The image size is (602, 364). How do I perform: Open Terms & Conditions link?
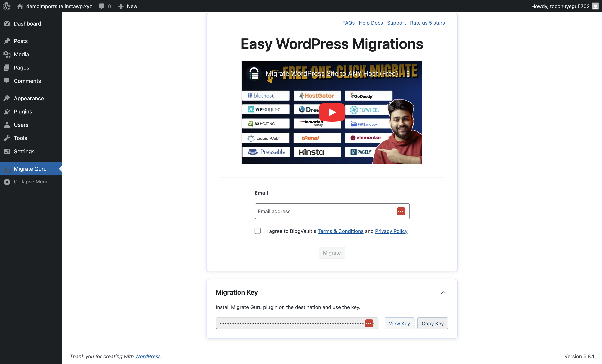[x=340, y=231]
